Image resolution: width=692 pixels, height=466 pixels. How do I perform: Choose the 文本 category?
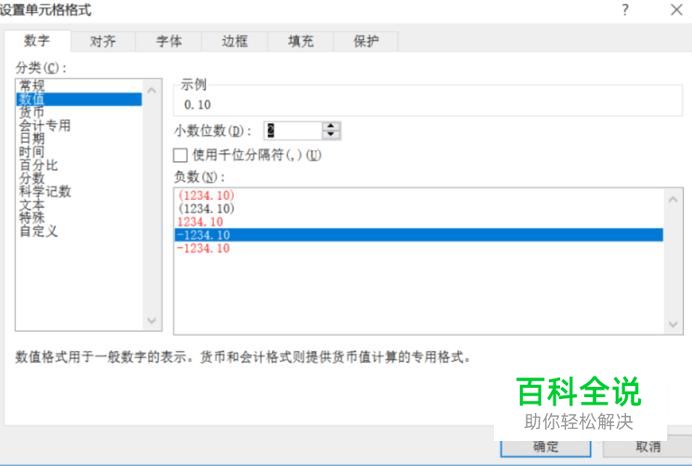click(x=79, y=204)
